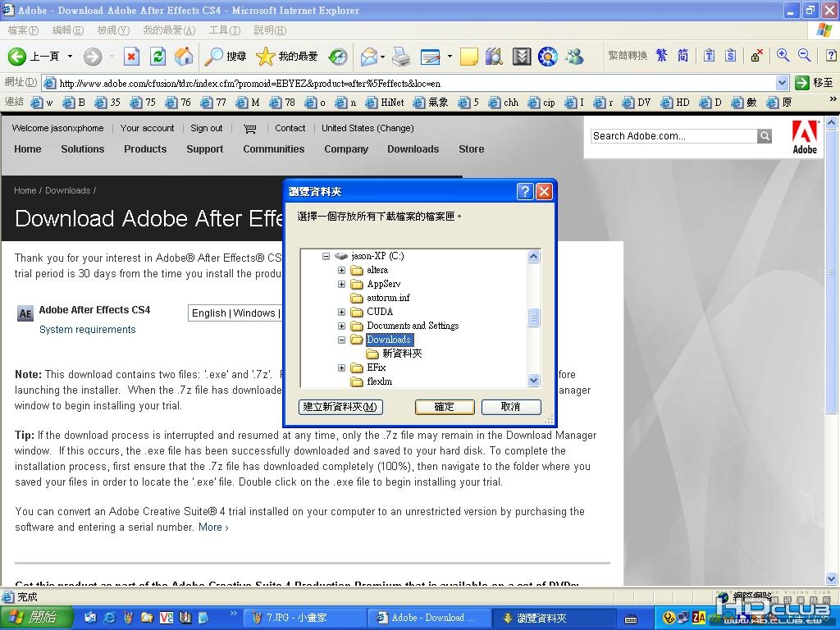Open the System requirements link

[x=87, y=330]
